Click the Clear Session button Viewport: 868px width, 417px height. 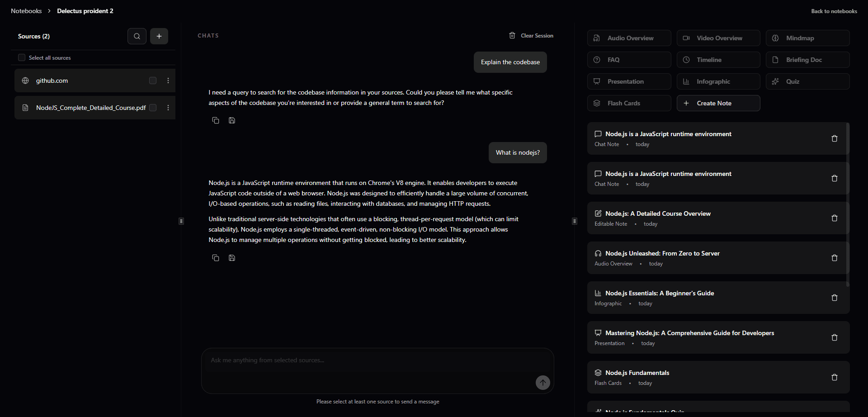(531, 36)
